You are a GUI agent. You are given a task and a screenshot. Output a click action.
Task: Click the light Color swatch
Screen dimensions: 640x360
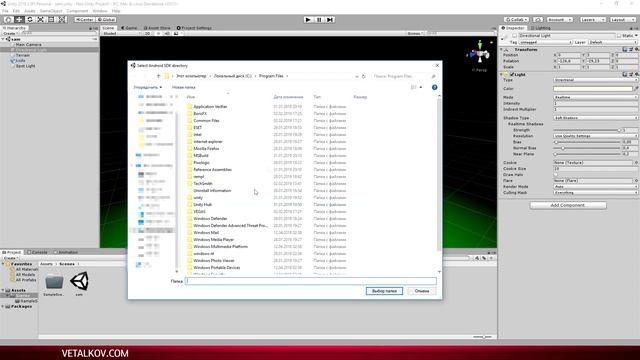[593, 89]
